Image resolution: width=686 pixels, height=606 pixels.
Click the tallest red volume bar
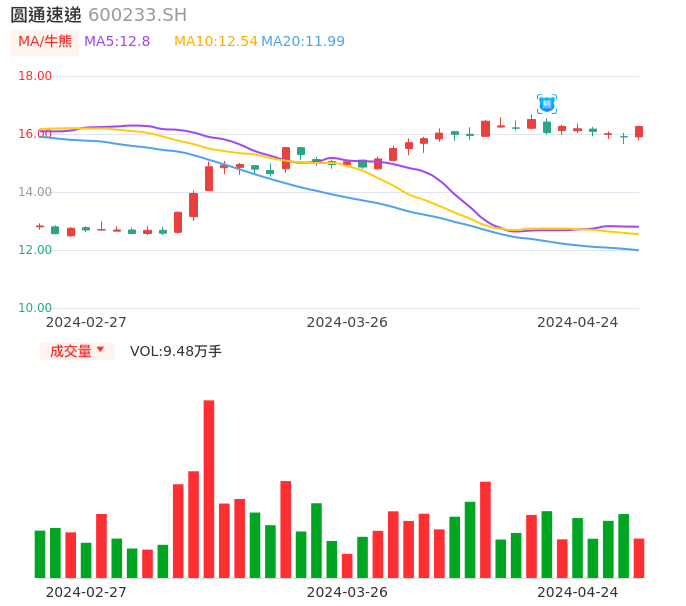tap(209, 489)
